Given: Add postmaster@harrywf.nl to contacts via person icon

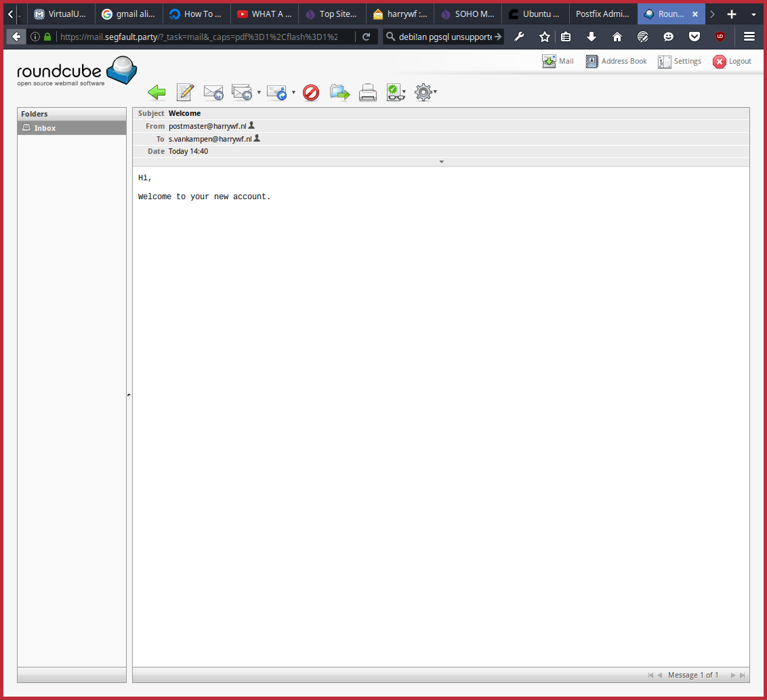Looking at the screenshot, I should click(251, 125).
